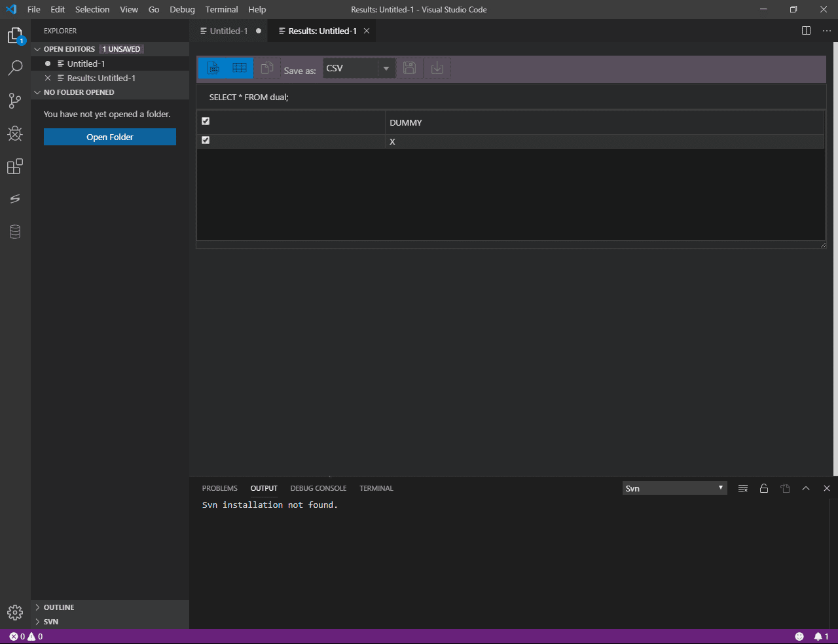This screenshot has height=644, width=838.
Task: Click the download results icon
Action: click(x=437, y=67)
